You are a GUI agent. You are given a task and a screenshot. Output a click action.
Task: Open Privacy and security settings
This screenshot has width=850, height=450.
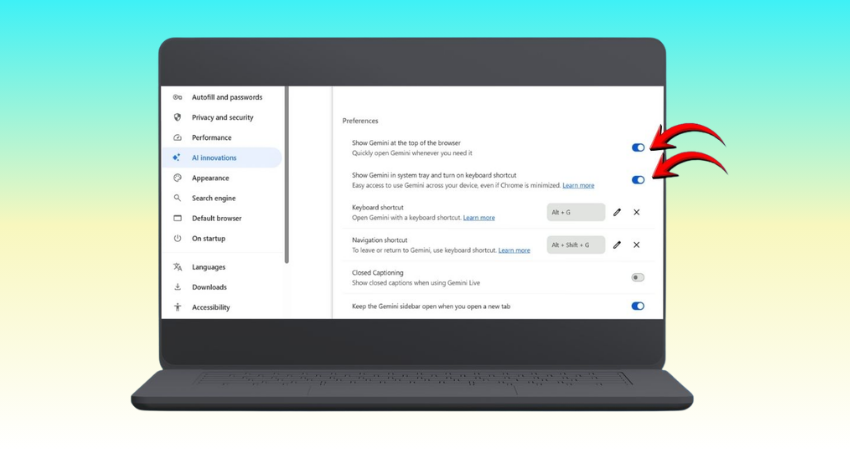point(222,118)
